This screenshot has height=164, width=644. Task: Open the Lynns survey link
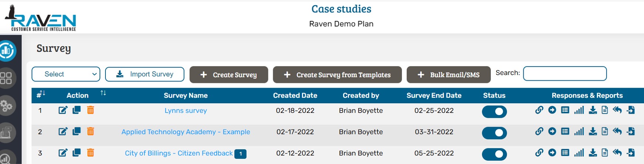point(186,110)
